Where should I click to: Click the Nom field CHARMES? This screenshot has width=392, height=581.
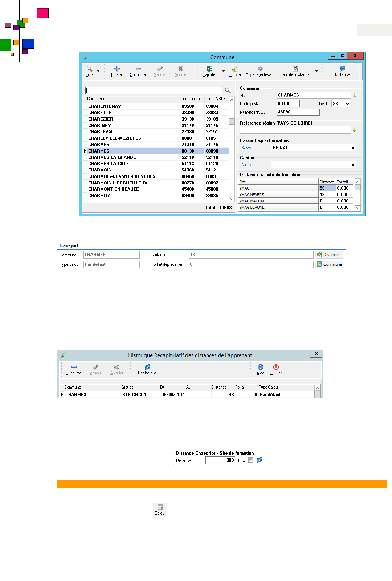point(314,95)
